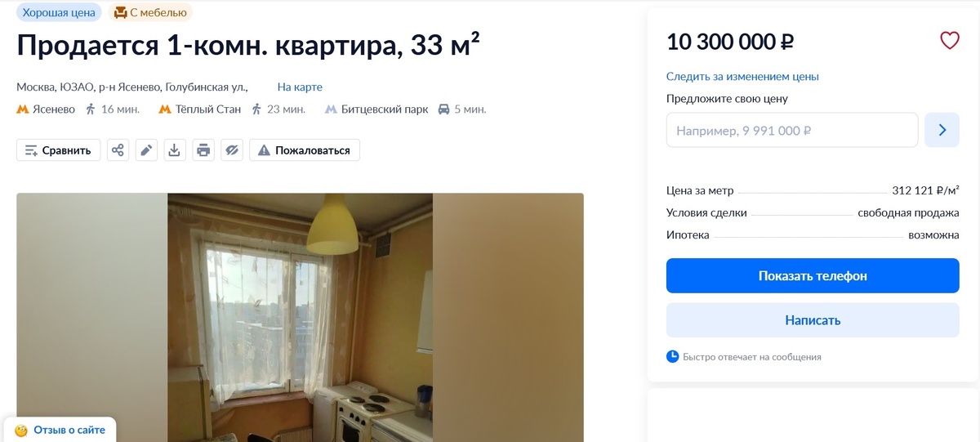The width and height of the screenshot is (980, 442).
Task: Focus the price offer input field
Action: (x=792, y=130)
